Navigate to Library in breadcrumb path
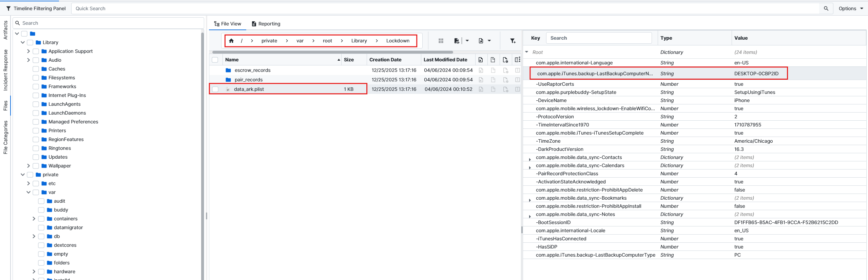 (359, 41)
